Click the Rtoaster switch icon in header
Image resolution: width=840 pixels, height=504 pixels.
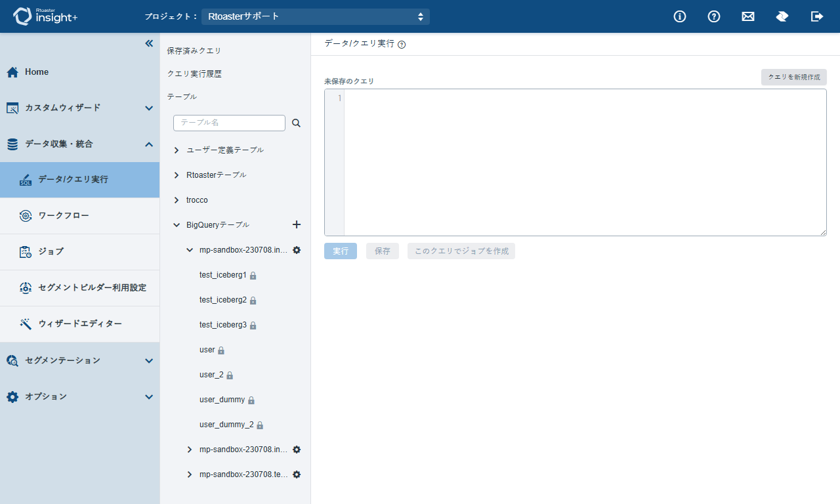782,16
